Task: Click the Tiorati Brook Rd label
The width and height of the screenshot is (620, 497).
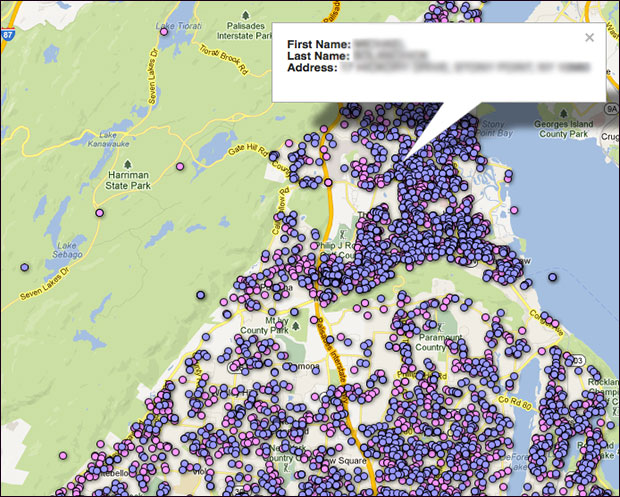Action: click(x=223, y=60)
